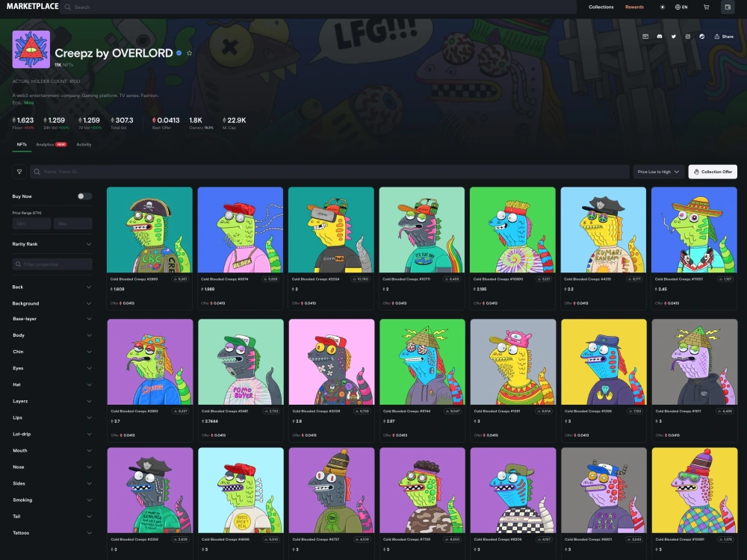
Task: Expand the Eyes trait filter
Action: tap(52, 369)
